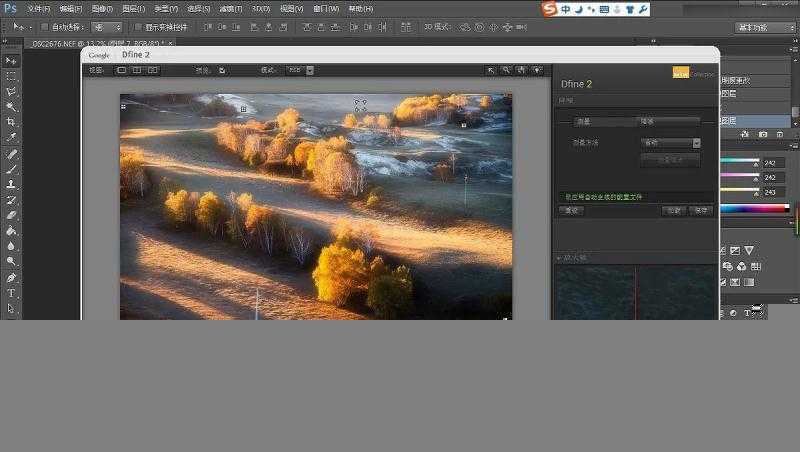This screenshot has height=452, width=800.
Task: Select the Eyedropper tool
Action: pyautogui.click(x=11, y=137)
